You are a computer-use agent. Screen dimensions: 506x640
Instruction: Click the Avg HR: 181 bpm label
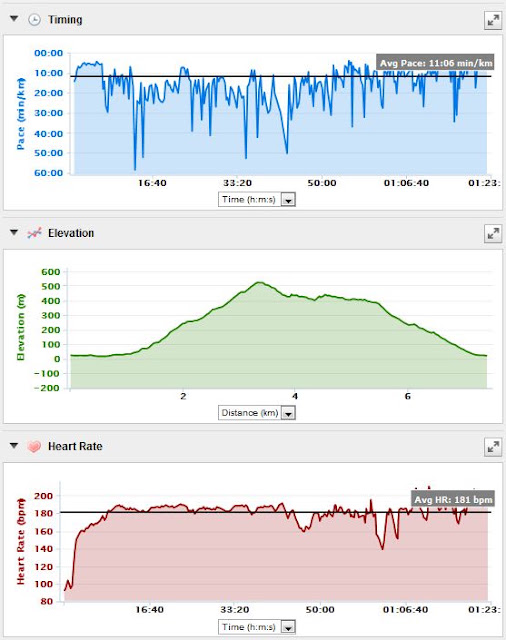click(453, 500)
